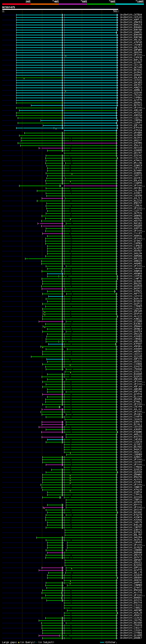
Task: Click label UniRef100_B9H4D0
Action: click(x=131, y=27)
